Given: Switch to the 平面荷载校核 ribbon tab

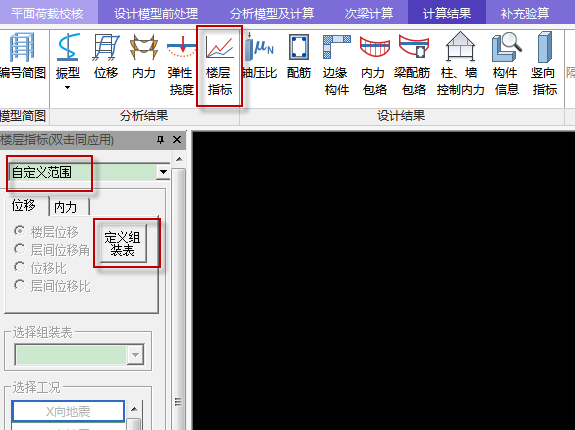Looking at the screenshot, I should 48,13.
